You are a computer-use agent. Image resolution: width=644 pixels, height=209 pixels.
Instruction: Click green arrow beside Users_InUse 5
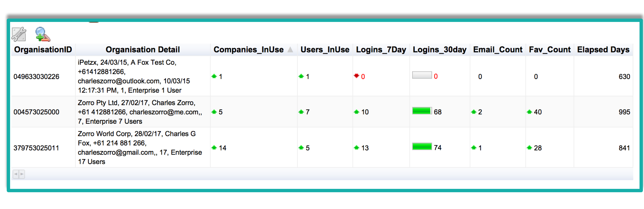point(301,147)
